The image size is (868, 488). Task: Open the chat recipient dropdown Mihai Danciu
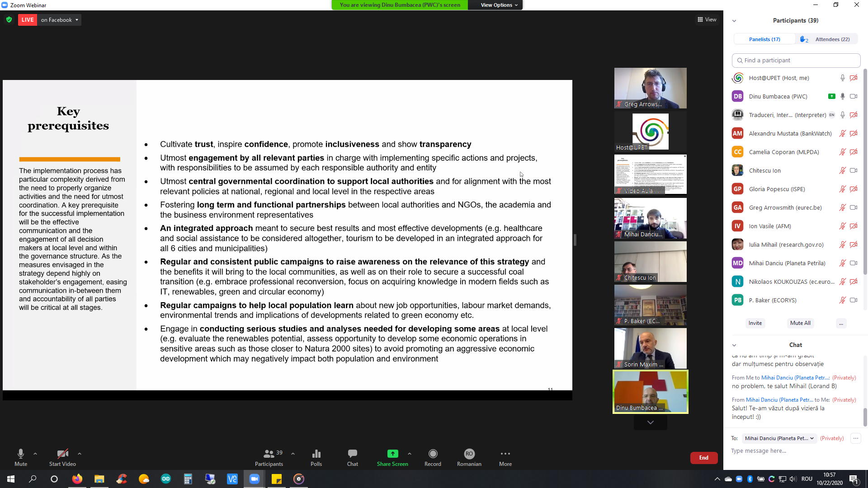(779, 438)
